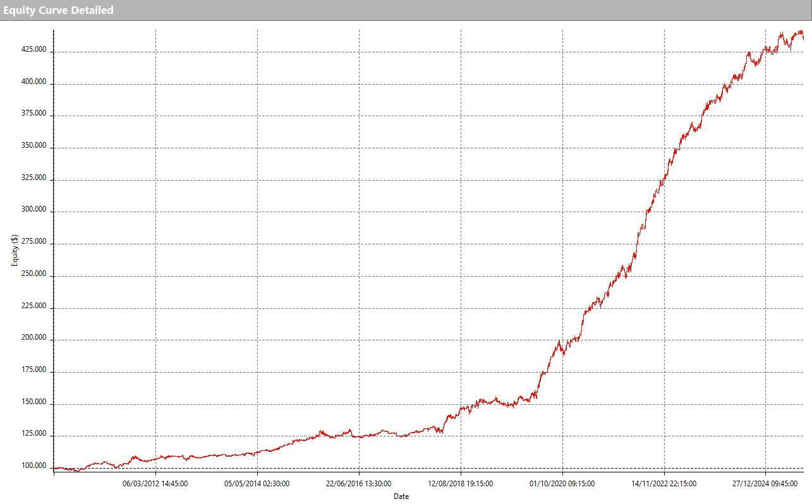Click the 250.000 equity axis label
Screen dimensions: 812x504
pyautogui.click(x=34, y=274)
